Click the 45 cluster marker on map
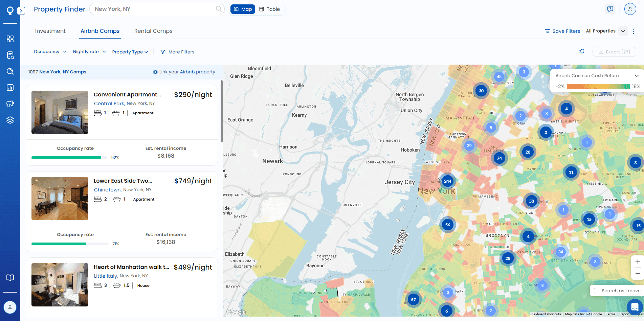This screenshot has width=644, height=321. click(499, 76)
